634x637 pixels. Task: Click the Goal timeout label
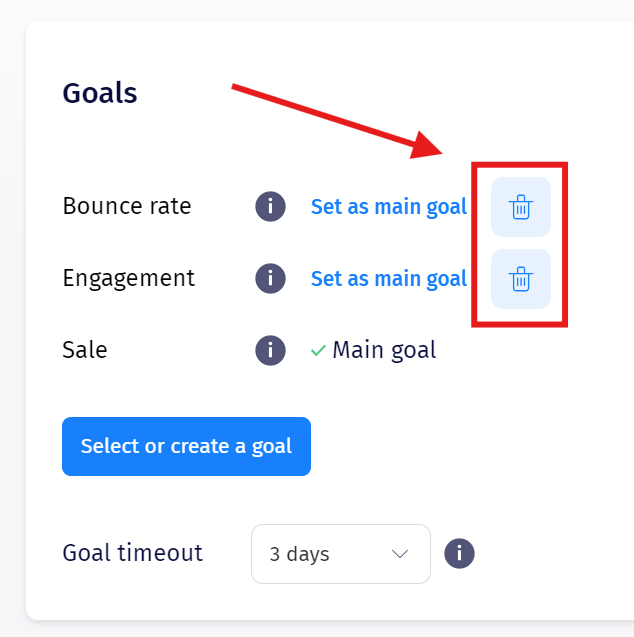click(132, 553)
